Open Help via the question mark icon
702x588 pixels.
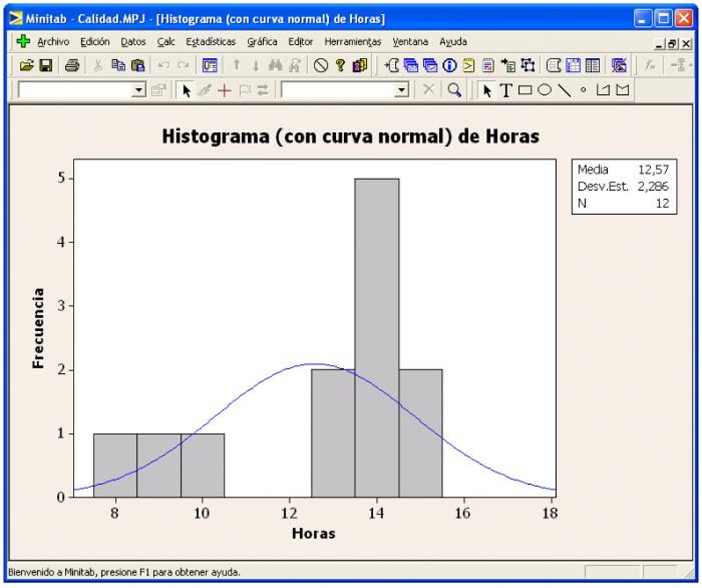coord(340,66)
